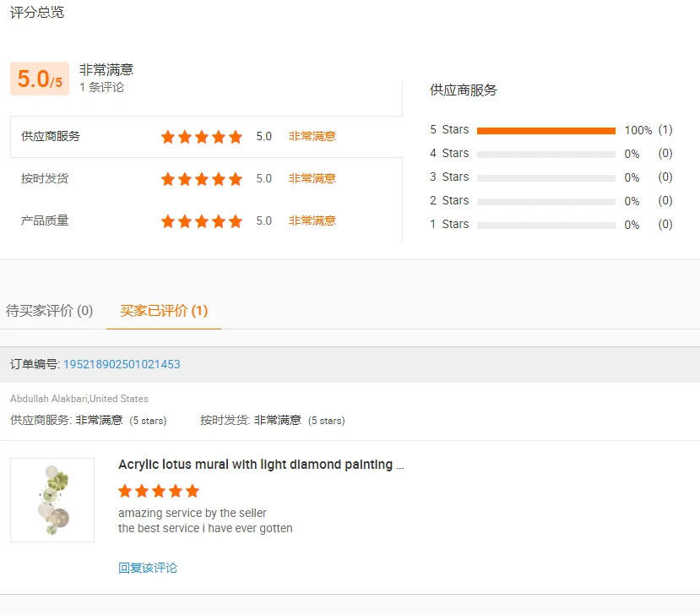Switch to 待买家评价 (0) tab
This screenshot has width=700, height=615.
(x=50, y=311)
